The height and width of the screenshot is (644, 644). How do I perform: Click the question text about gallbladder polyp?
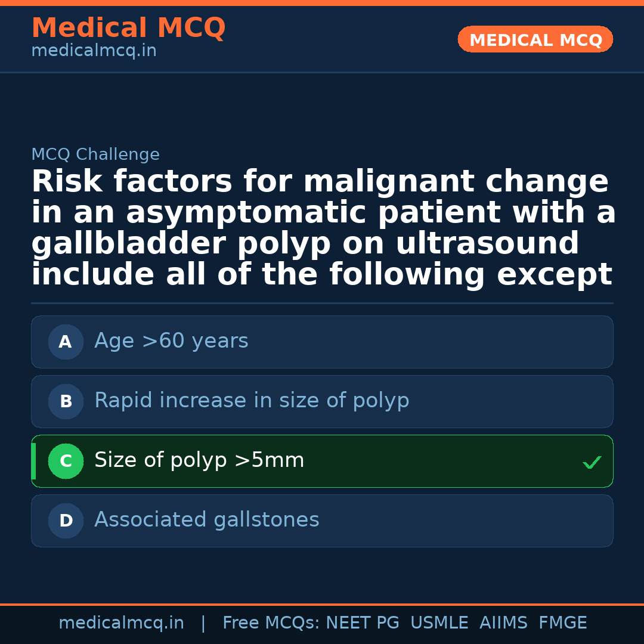coord(322,228)
